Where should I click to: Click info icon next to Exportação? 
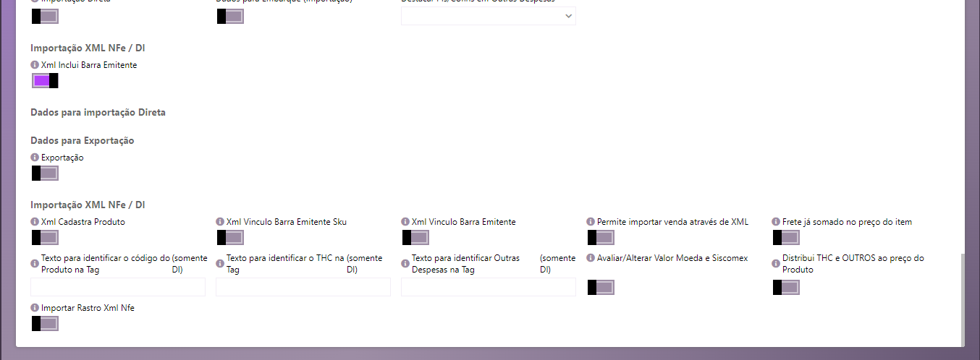pos(35,158)
